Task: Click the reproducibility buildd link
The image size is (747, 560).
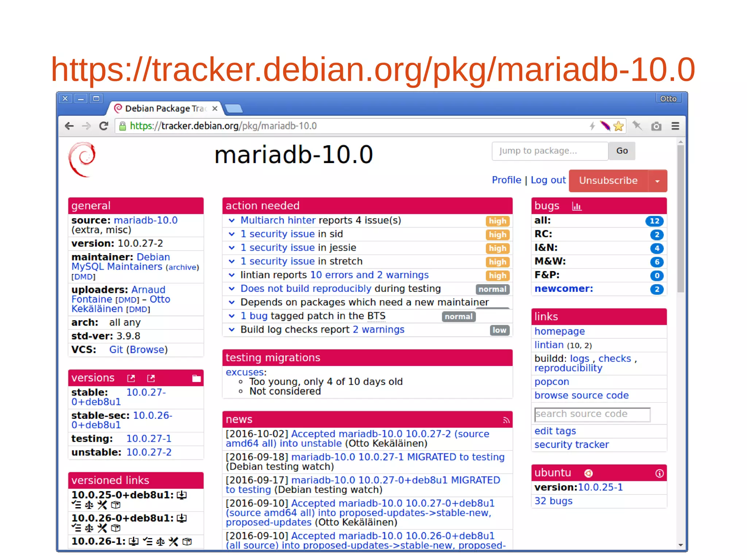Action: (x=568, y=368)
